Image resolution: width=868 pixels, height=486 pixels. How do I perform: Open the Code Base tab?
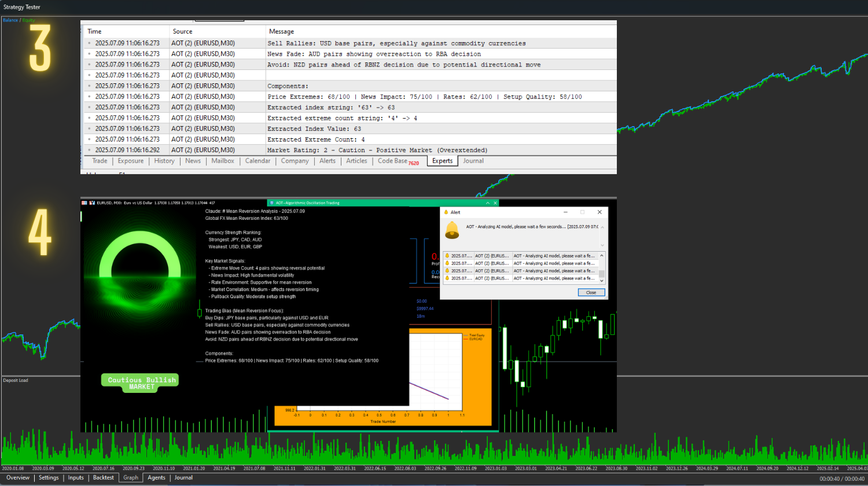click(x=398, y=161)
